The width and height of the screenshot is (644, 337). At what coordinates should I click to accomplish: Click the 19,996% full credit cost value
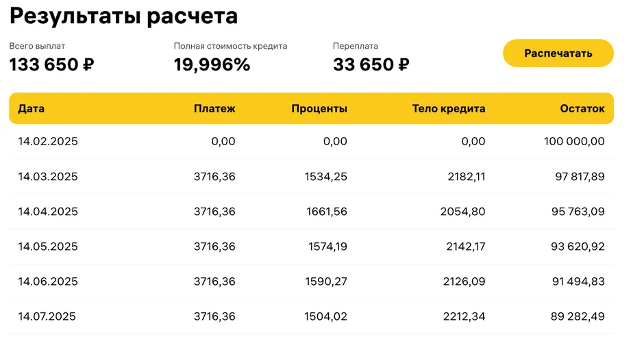[x=212, y=65]
